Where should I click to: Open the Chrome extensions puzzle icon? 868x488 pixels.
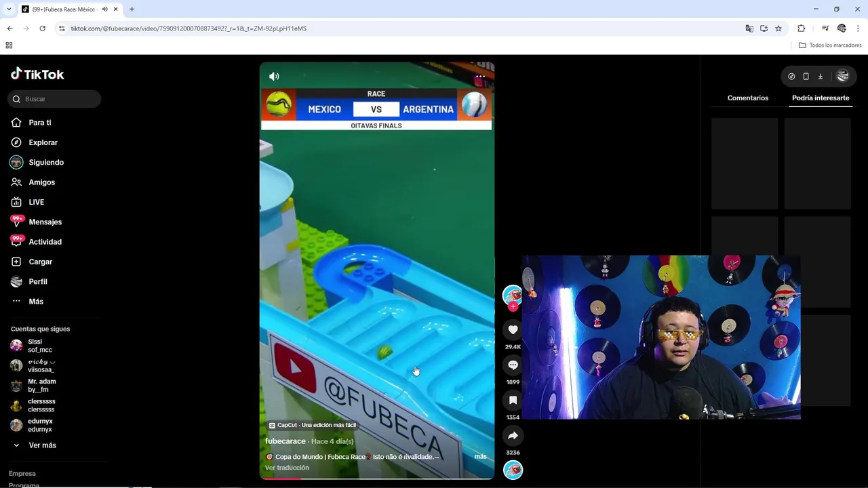[801, 28]
